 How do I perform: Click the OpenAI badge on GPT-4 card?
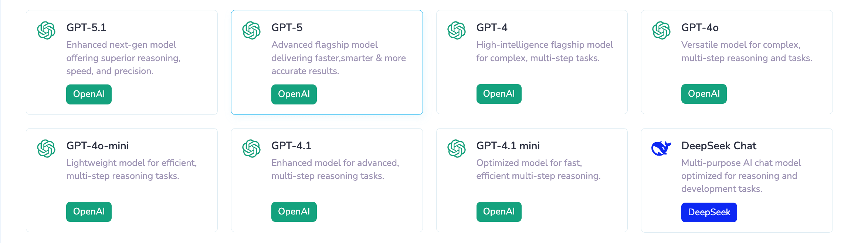pos(499,94)
